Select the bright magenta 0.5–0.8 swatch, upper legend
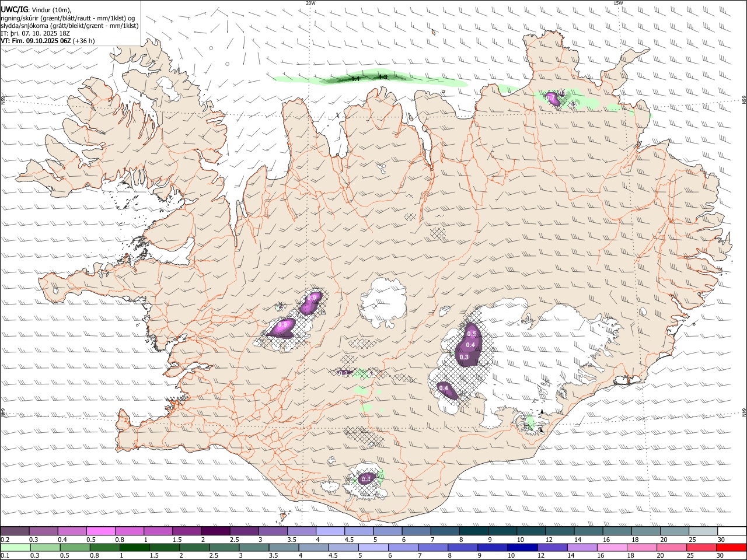 click(100, 531)
